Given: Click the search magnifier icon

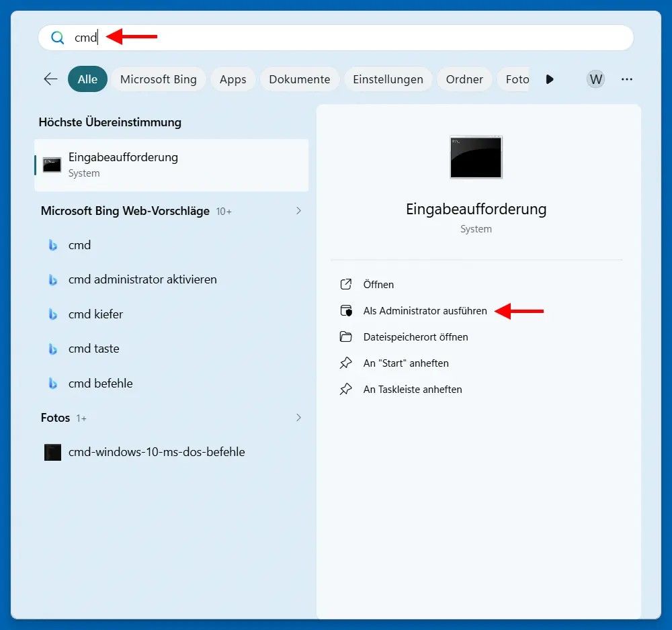Looking at the screenshot, I should 58,38.
